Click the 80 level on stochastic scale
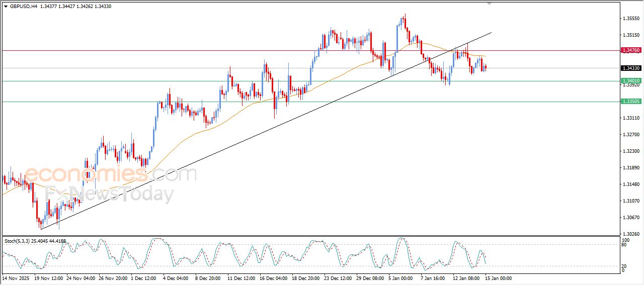 coord(625,245)
